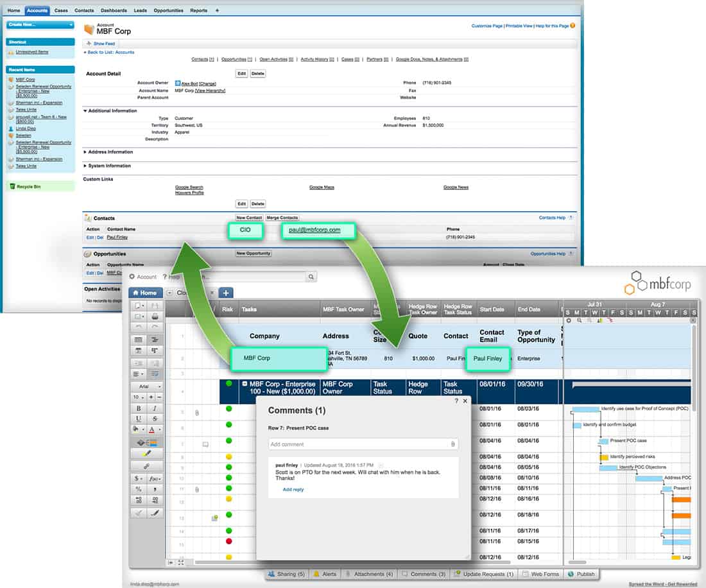Open Gantt settings gear icon
706x588 pixels.
click(569, 320)
